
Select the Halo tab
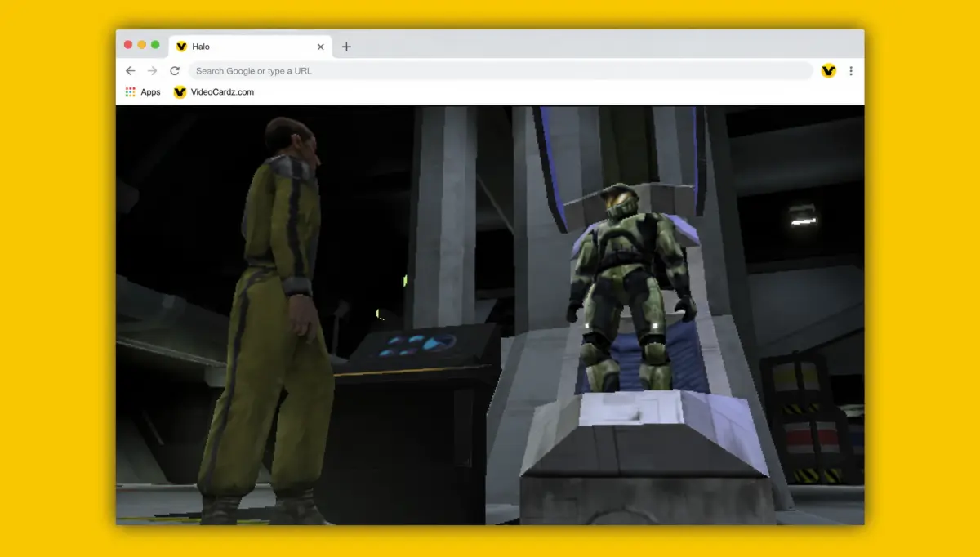point(248,47)
